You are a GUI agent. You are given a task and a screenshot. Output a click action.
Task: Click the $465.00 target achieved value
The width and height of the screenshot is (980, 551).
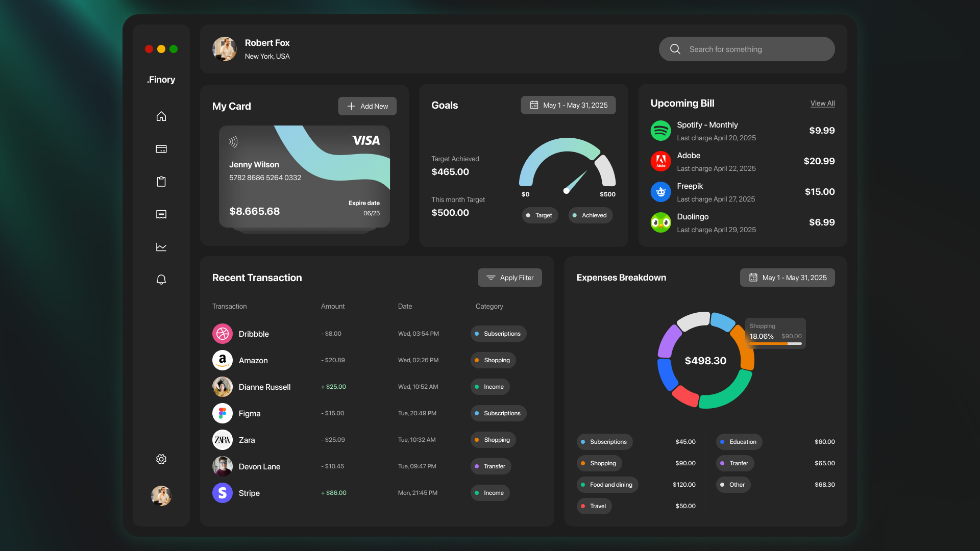pyautogui.click(x=450, y=172)
